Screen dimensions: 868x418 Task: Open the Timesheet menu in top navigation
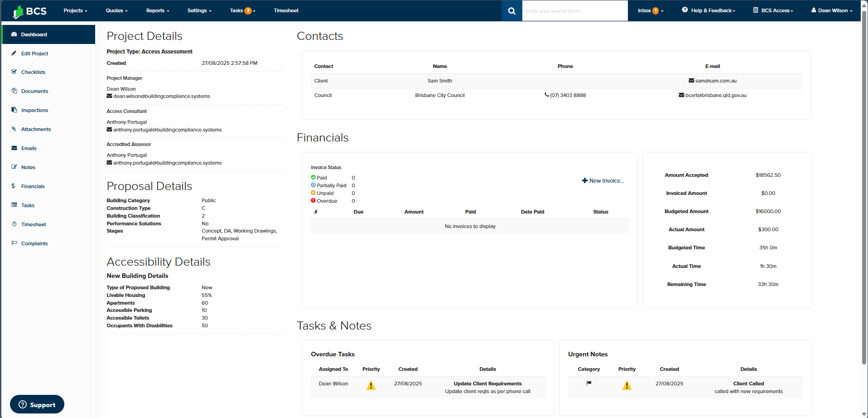[286, 10]
